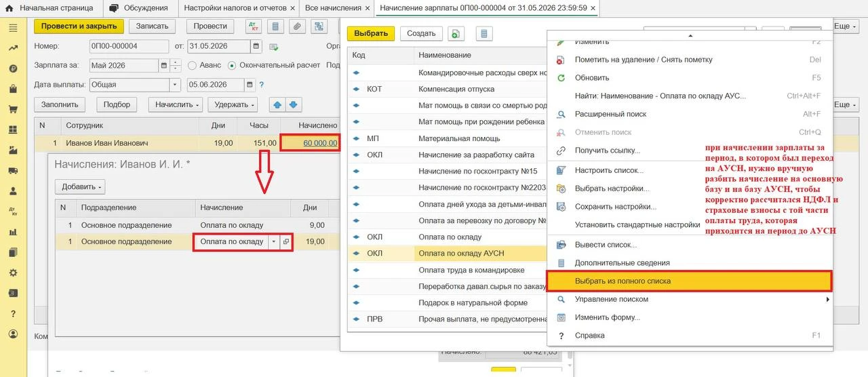Open the selected accrual via small open-form icon
The image size is (868, 377).
(285, 242)
